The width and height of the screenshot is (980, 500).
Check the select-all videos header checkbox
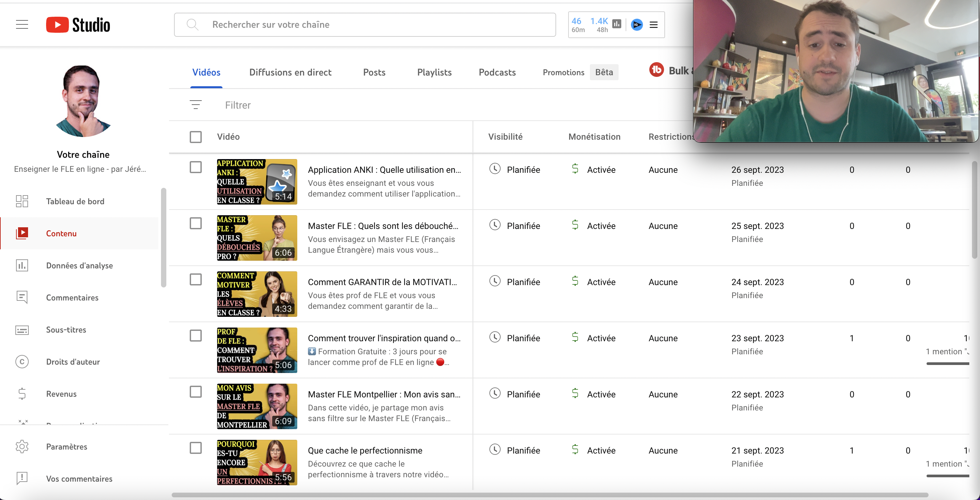pos(195,137)
